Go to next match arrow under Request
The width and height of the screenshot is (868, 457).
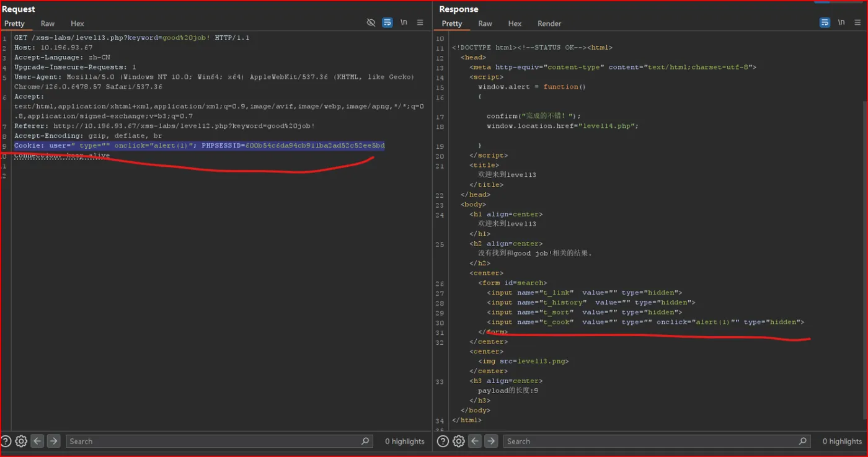click(x=54, y=441)
